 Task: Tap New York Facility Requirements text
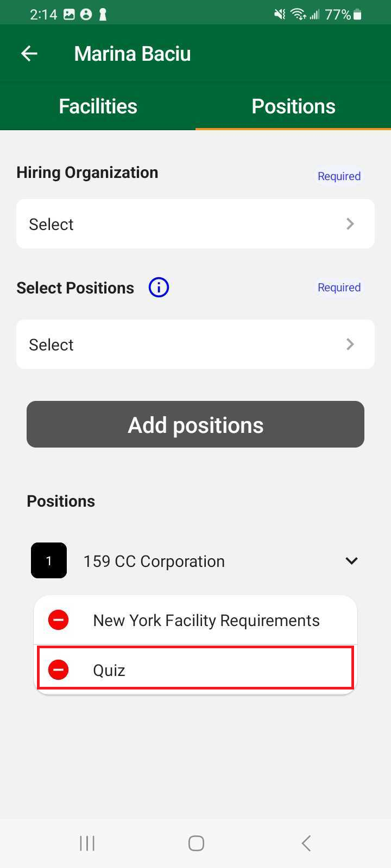(206, 620)
